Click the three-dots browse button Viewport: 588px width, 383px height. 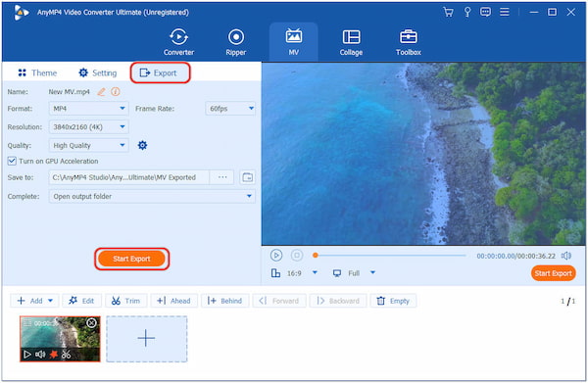coord(222,177)
